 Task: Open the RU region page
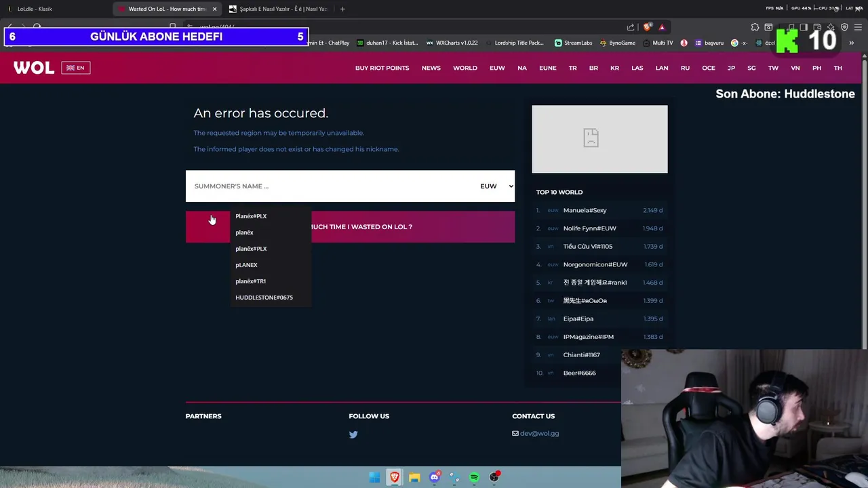coord(685,68)
